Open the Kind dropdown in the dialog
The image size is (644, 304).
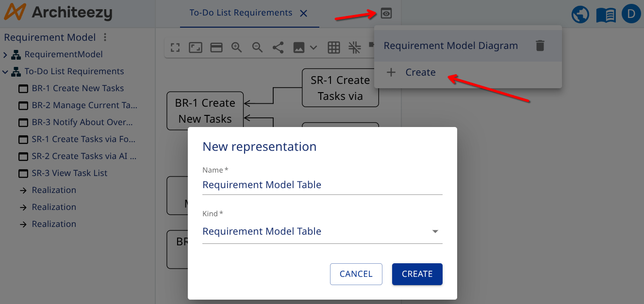[434, 232]
